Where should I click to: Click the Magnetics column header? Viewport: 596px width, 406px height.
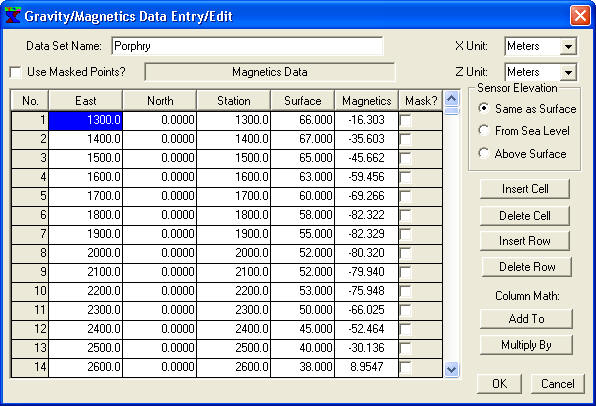(x=366, y=101)
